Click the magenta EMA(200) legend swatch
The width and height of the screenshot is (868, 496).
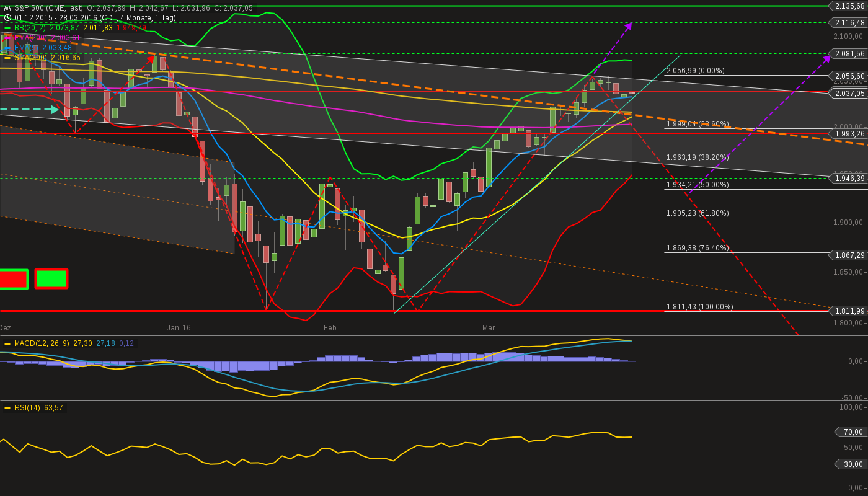(x=7, y=38)
